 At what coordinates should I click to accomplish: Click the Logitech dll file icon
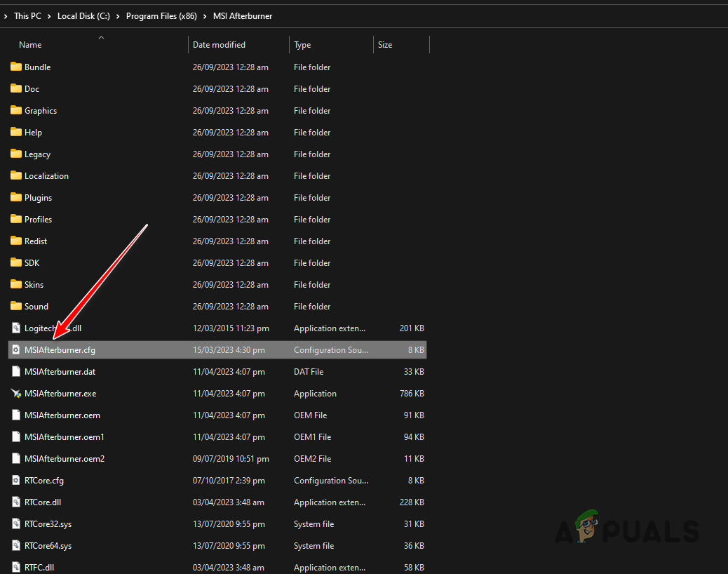pyautogui.click(x=16, y=328)
